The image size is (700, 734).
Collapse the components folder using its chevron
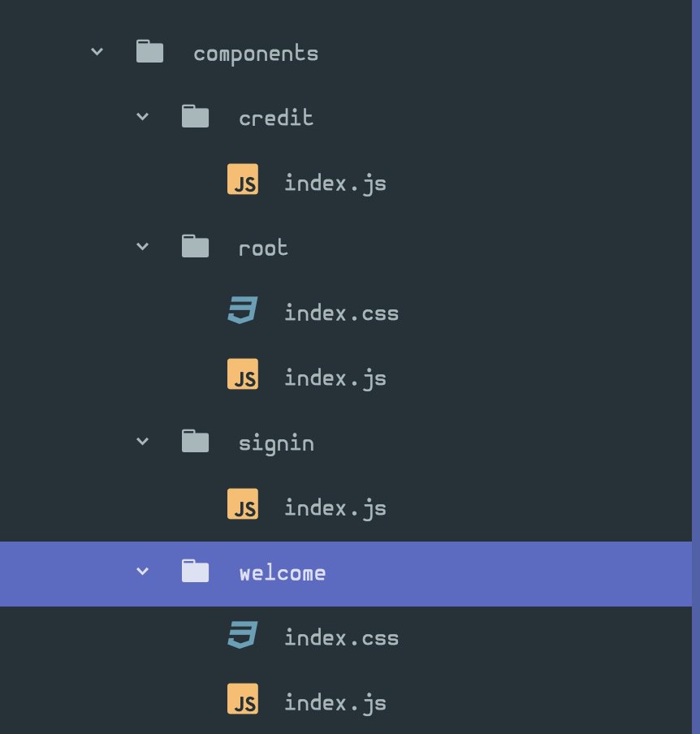point(97,52)
